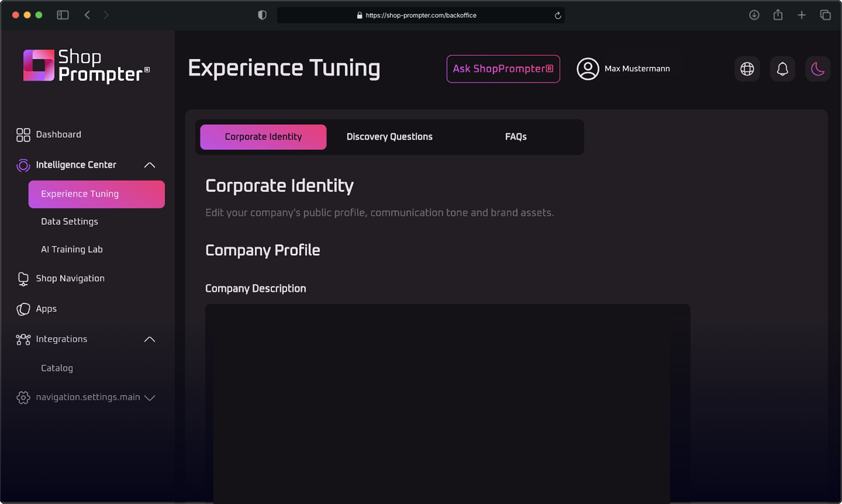Expand navigation.settings.main menu
This screenshot has height=504, width=842.
[x=149, y=398]
